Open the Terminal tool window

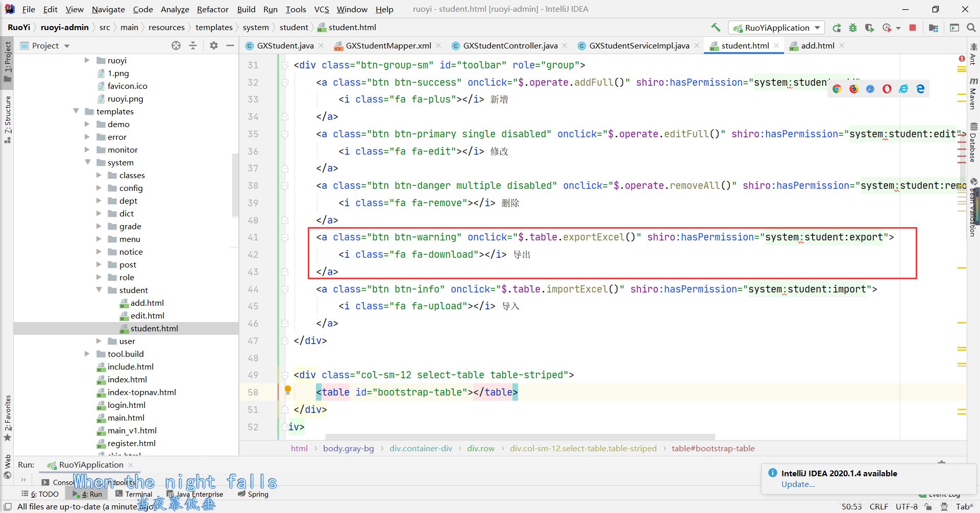pos(134,494)
